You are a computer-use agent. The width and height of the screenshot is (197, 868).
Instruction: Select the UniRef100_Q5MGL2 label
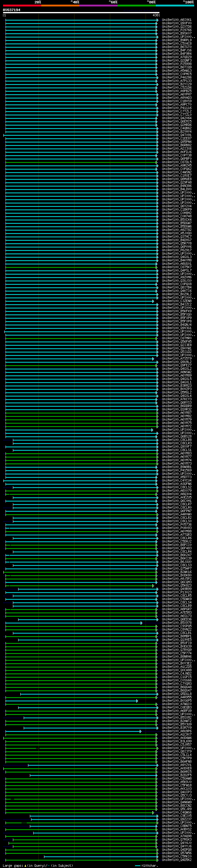pos(176,393)
